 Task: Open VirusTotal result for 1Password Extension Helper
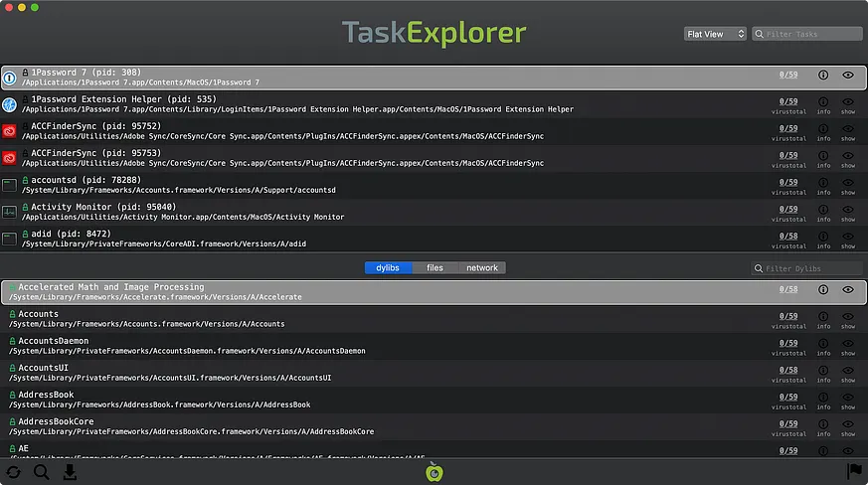(788, 102)
